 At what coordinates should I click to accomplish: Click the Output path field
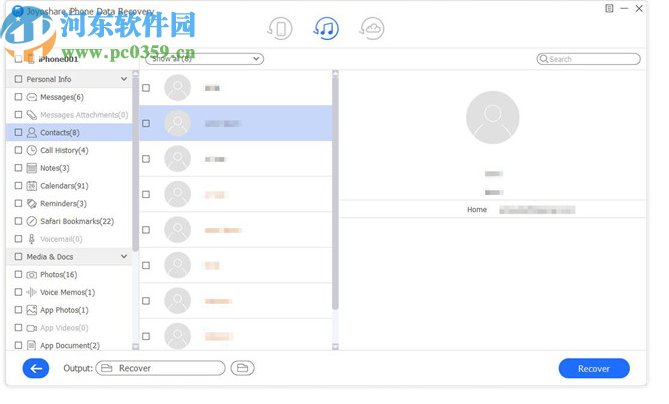[160, 368]
